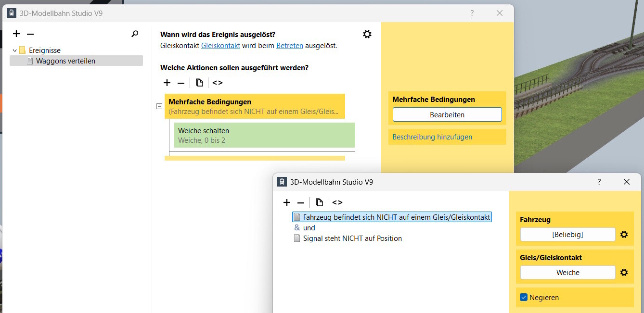This screenshot has width=644, height=313.
Task: Collapse the Ereignisse folder chevron
Action: pyautogui.click(x=15, y=50)
